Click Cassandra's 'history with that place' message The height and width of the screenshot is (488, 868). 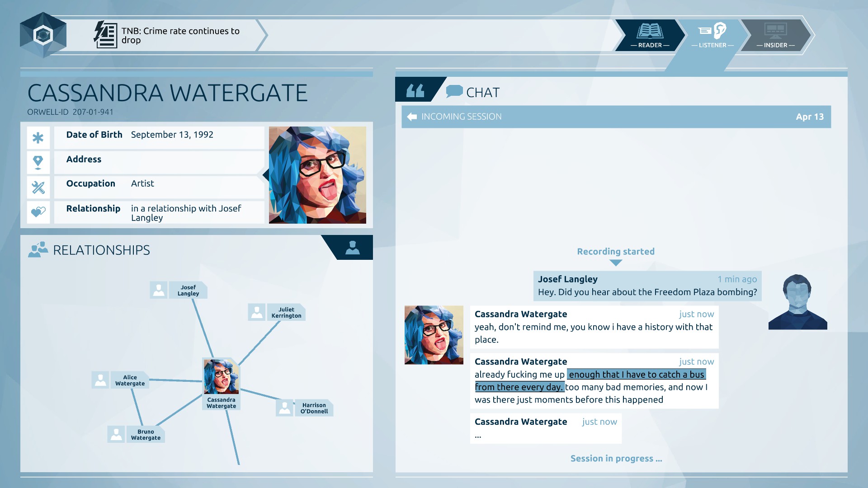(x=594, y=327)
